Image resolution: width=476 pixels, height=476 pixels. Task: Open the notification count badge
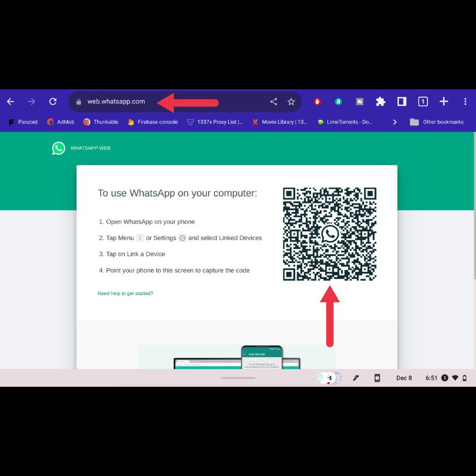[x=444, y=378]
